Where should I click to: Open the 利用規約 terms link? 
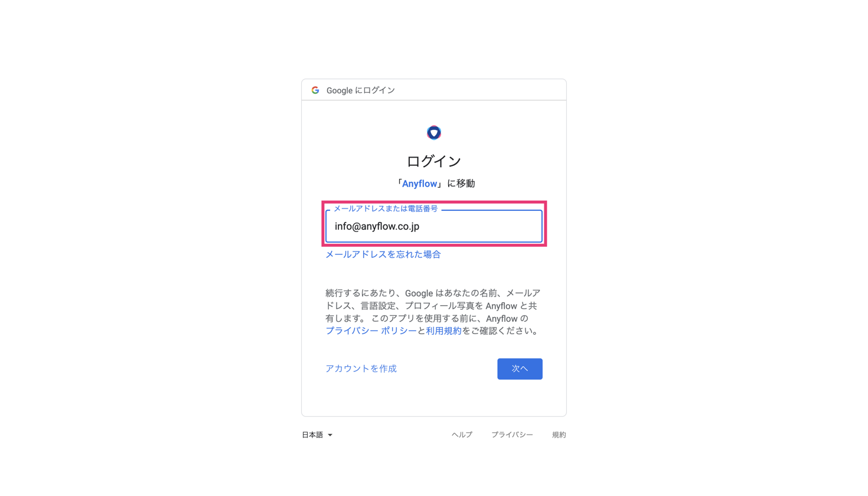click(443, 331)
